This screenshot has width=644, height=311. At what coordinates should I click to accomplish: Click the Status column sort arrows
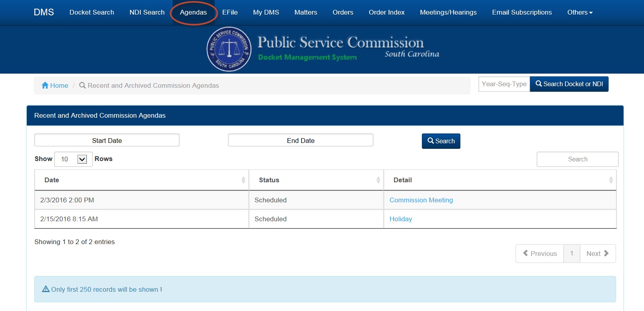click(x=378, y=180)
